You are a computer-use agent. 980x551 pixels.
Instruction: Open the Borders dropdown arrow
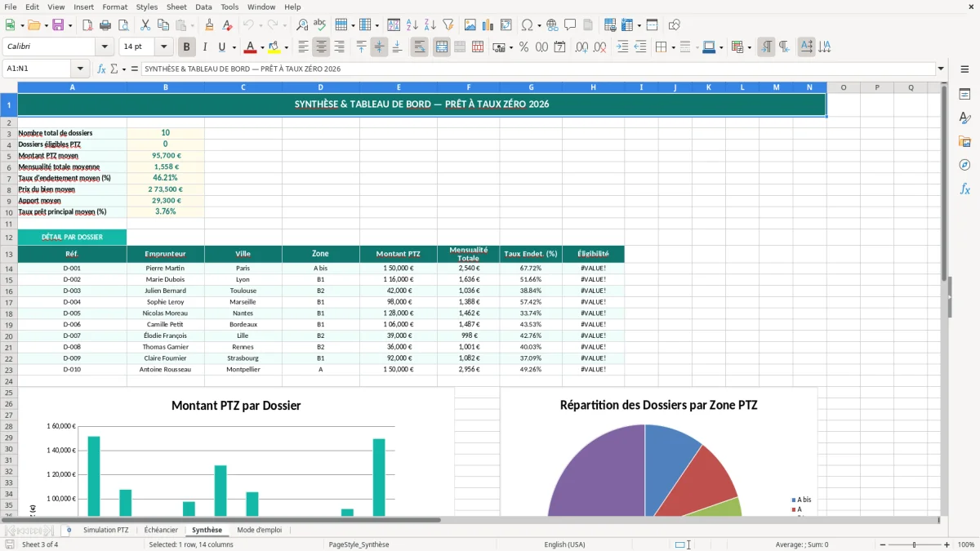coord(675,47)
